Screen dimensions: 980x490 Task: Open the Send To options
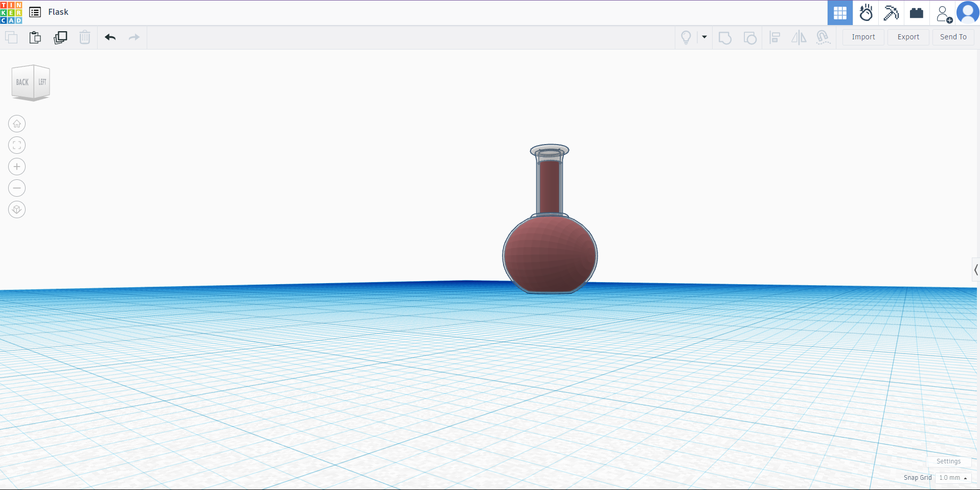click(x=953, y=37)
